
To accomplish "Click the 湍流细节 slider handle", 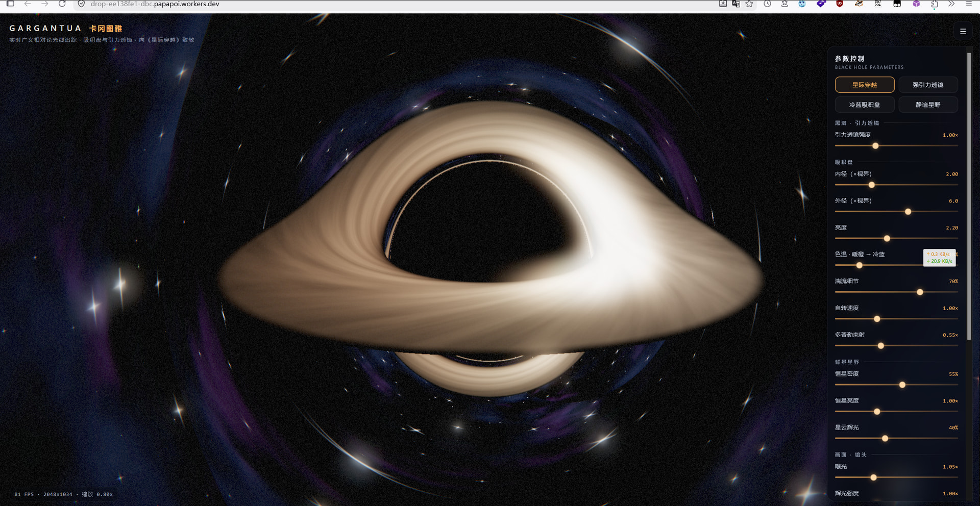I will [920, 292].
